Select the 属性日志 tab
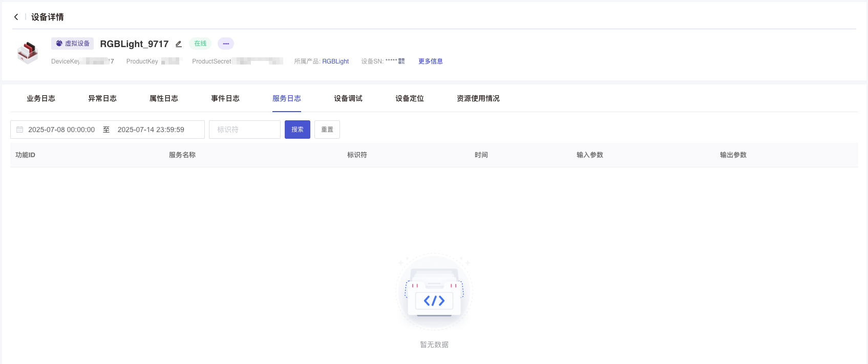This screenshot has height=364, width=868. [x=164, y=98]
